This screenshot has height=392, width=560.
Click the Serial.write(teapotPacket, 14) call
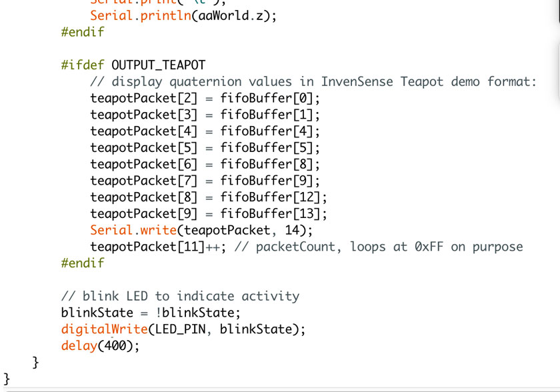[x=201, y=230]
